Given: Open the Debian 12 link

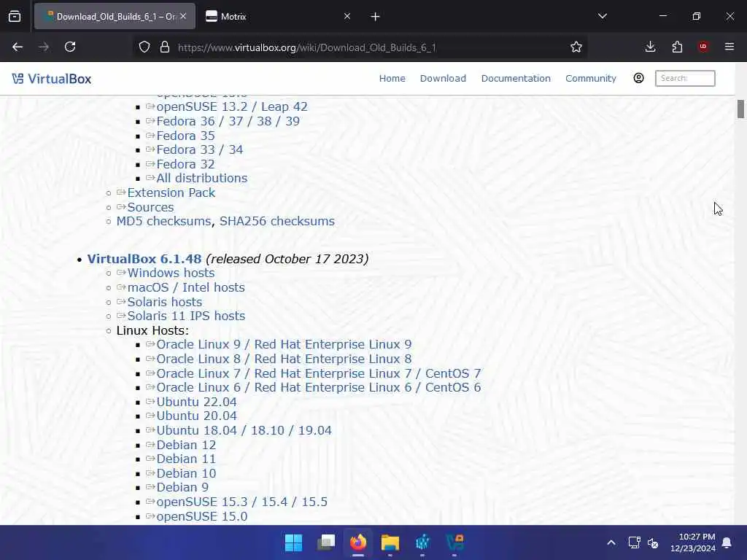Looking at the screenshot, I should pyautogui.click(x=186, y=446).
